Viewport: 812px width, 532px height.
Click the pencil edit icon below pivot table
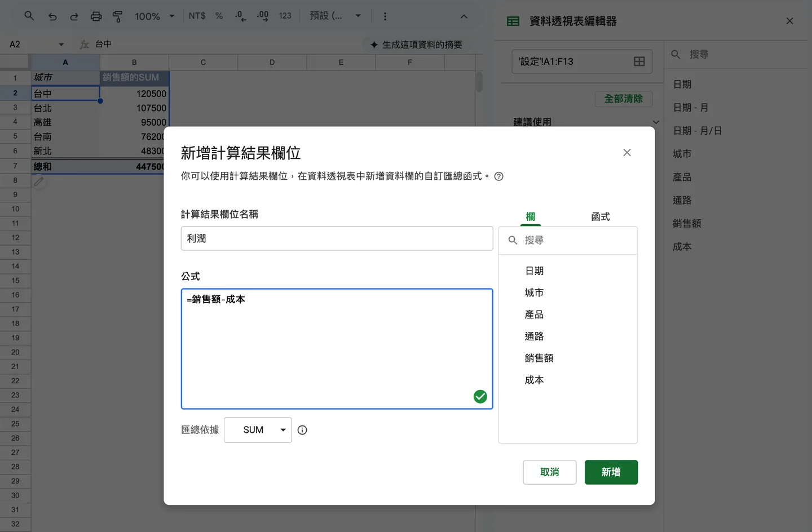click(39, 181)
